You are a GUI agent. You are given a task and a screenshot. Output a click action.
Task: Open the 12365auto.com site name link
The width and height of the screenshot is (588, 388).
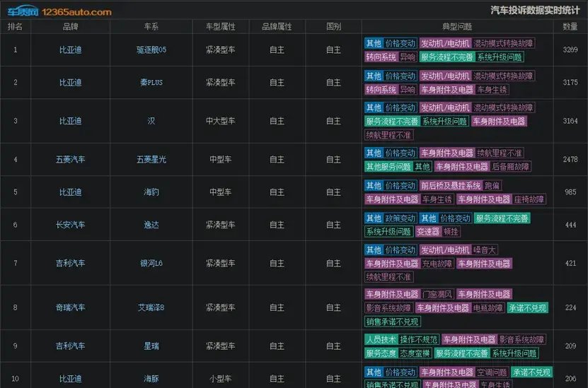pyautogui.click(x=76, y=12)
